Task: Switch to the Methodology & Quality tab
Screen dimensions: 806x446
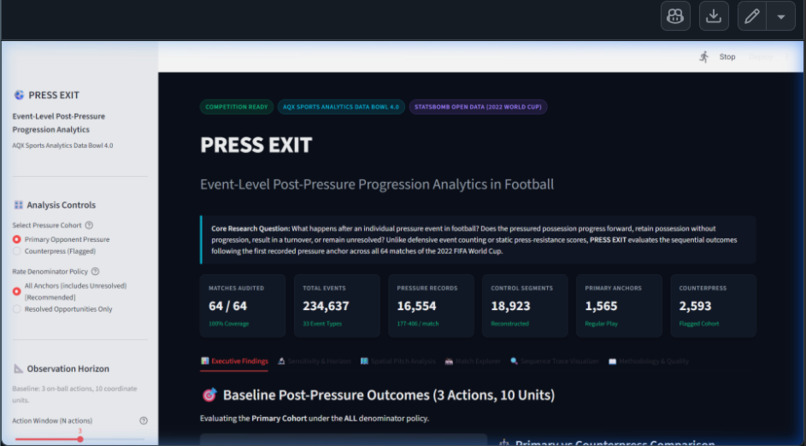Action: pyautogui.click(x=649, y=361)
